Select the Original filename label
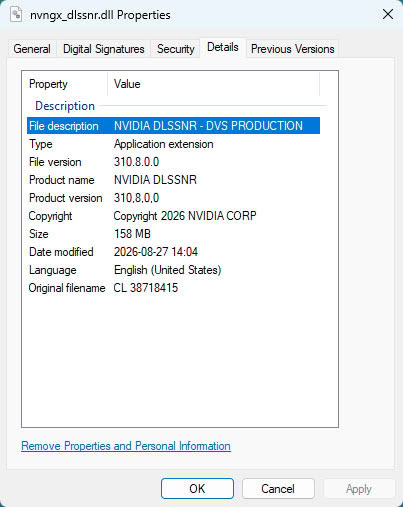Viewport: 403px width, 507px height. tap(67, 288)
